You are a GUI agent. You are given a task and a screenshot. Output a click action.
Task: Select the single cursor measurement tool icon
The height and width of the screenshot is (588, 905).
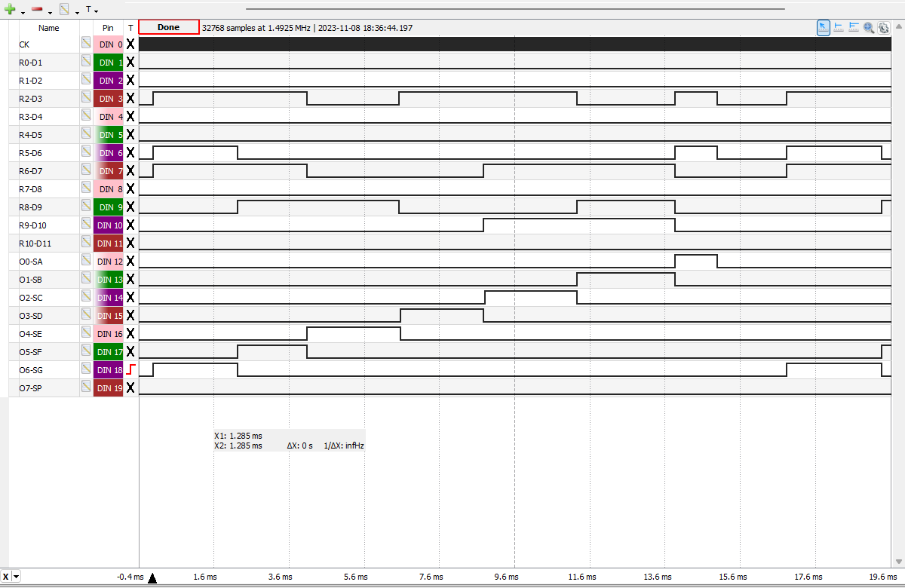839,27
